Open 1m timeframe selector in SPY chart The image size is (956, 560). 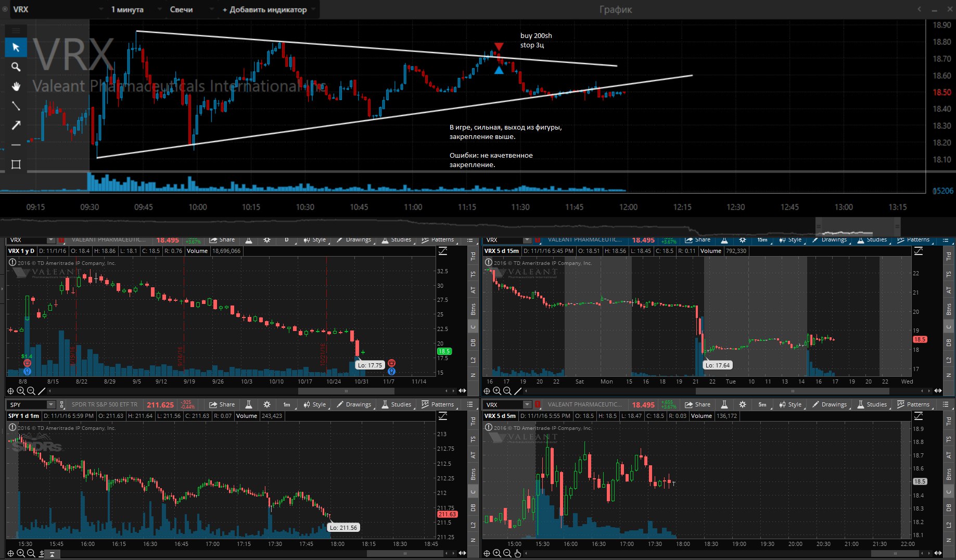pyautogui.click(x=287, y=404)
